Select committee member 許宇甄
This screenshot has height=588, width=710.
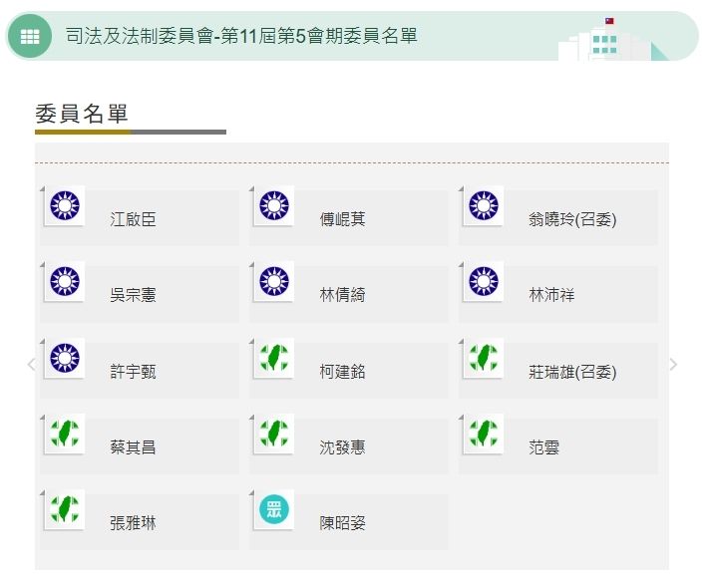133,372
